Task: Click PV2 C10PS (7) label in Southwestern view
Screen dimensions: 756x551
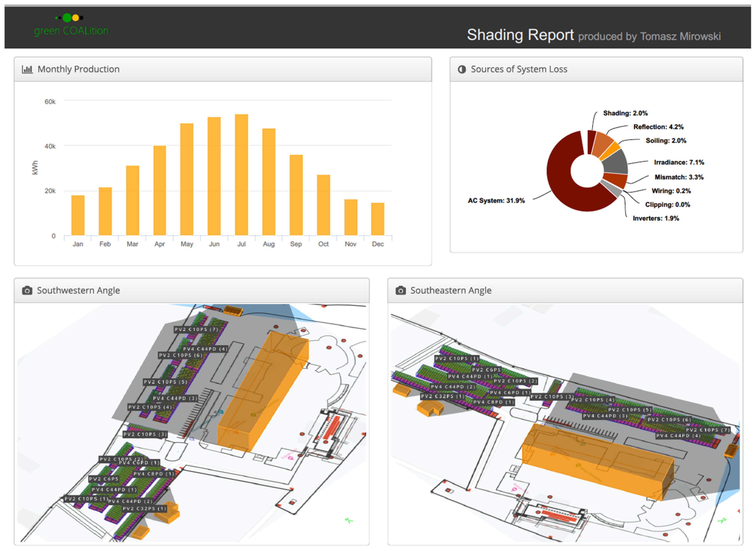Action: click(x=196, y=330)
